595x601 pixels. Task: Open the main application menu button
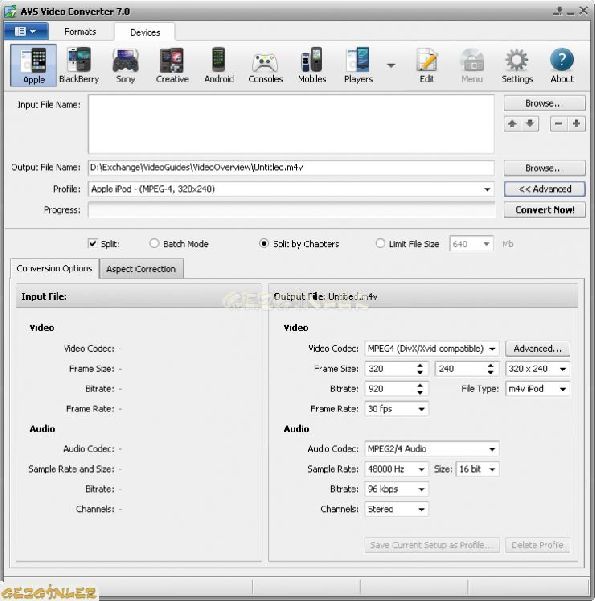click(x=26, y=31)
